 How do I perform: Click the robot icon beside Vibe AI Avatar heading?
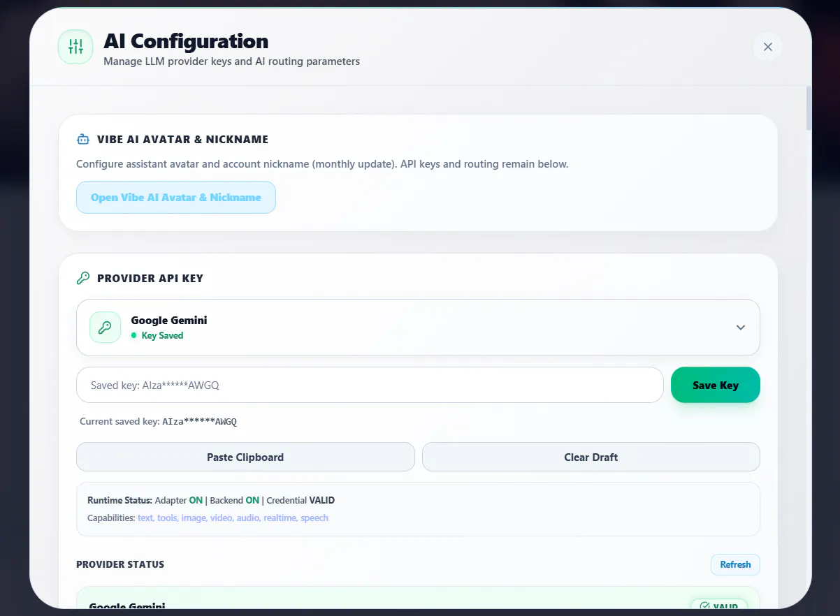(83, 139)
